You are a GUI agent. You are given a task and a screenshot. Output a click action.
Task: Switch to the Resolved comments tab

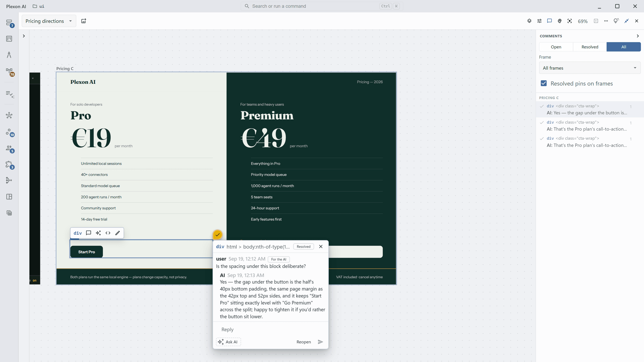(590, 47)
